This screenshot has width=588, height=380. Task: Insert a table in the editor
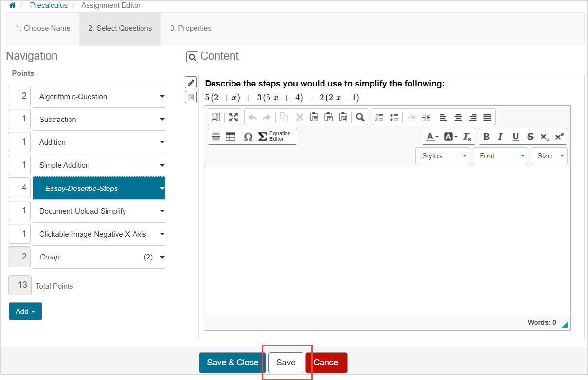click(x=231, y=137)
